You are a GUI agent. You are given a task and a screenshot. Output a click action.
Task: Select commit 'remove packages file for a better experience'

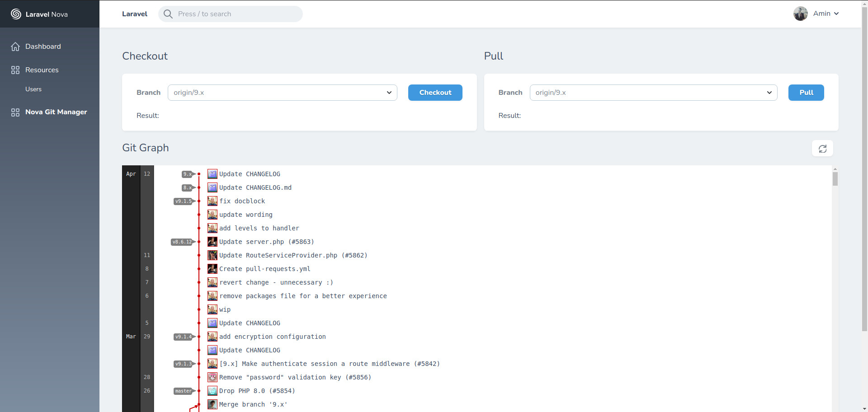303,296
